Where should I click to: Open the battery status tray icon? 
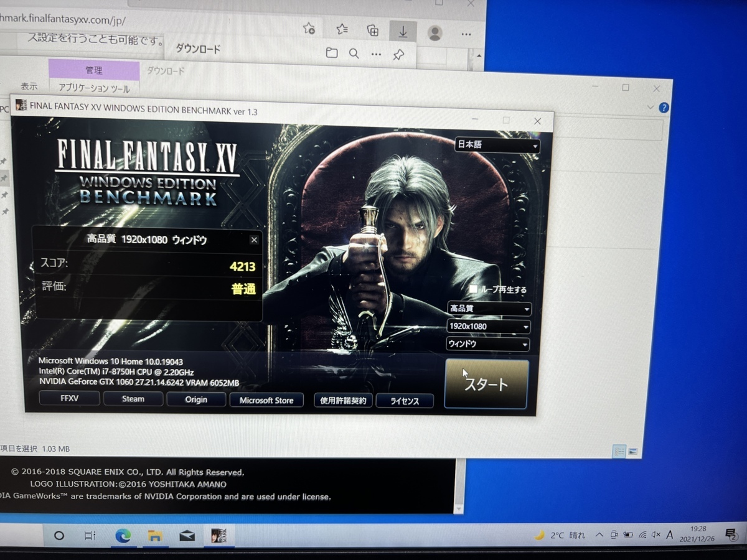click(627, 535)
